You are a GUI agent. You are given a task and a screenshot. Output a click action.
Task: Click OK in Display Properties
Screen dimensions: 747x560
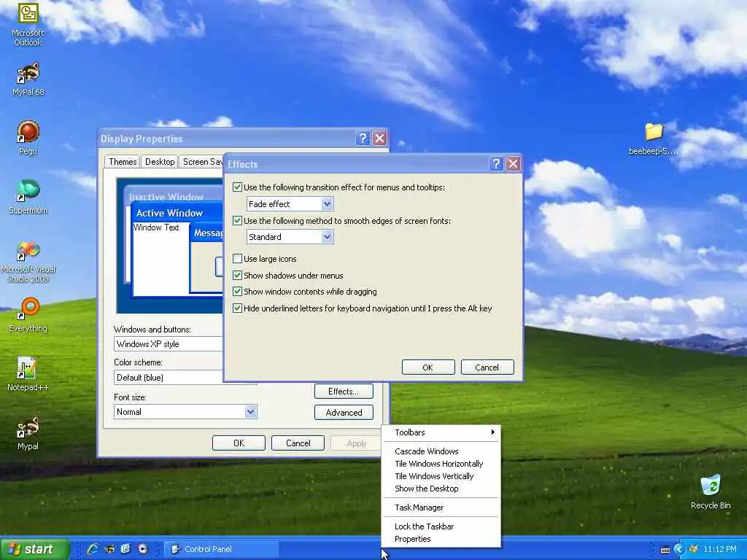pos(239,443)
